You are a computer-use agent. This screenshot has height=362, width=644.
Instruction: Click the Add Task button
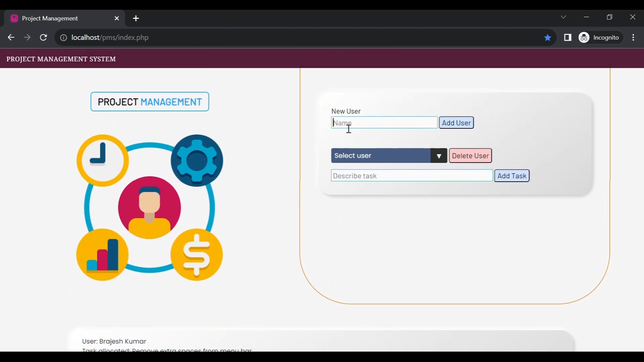point(512,176)
